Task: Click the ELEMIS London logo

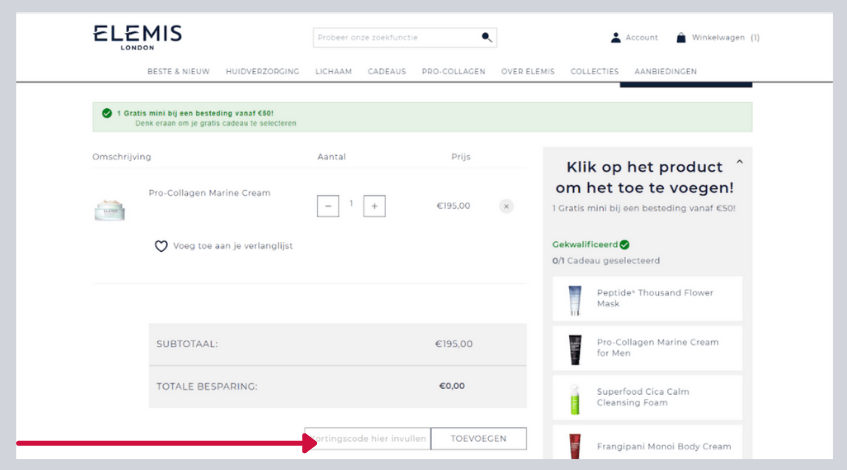Action: coord(137,37)
